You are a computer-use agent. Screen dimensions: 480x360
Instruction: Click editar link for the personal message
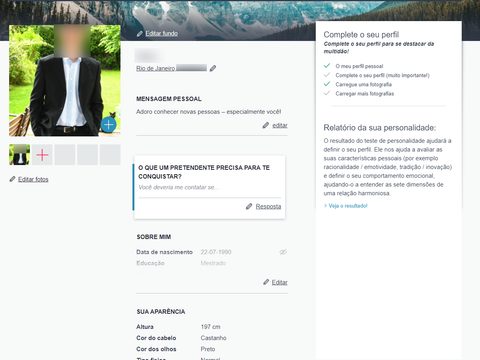[x=280, y=126]
